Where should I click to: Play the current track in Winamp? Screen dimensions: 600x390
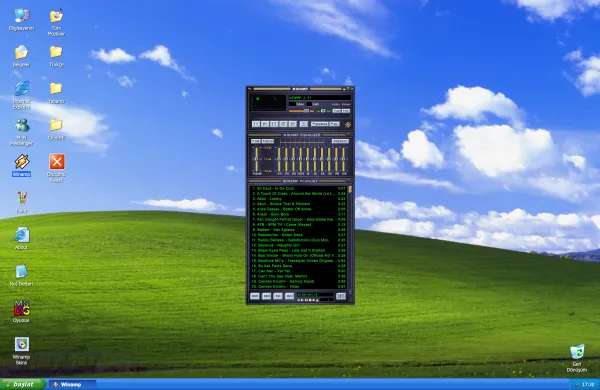pos(265,124)
